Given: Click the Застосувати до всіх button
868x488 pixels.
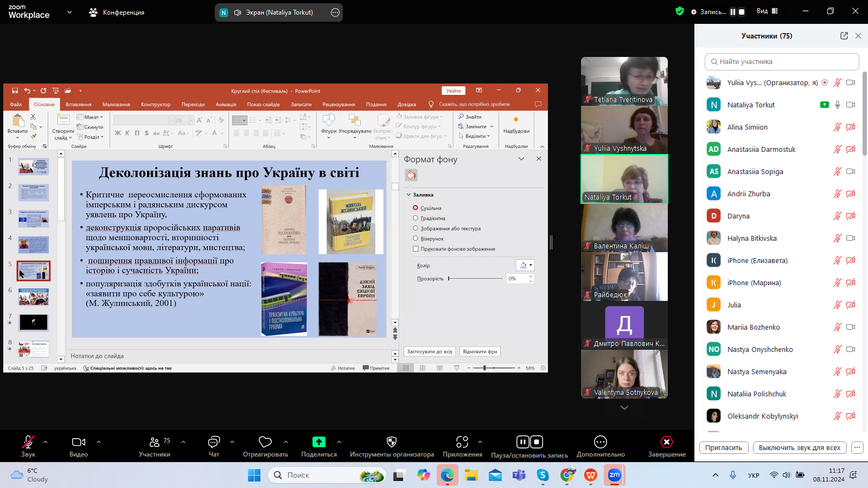Looking at the screenshot, I should point(430,351).
